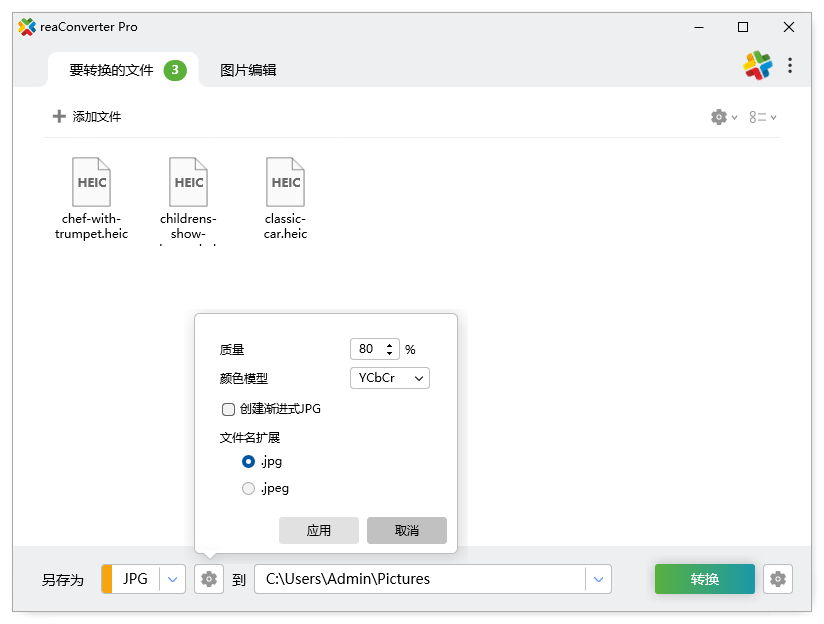The height and width of the screenshot is (624, 824).
Task: Open conversion settings gear beside 转换 button
Action: tap(778, 579)
